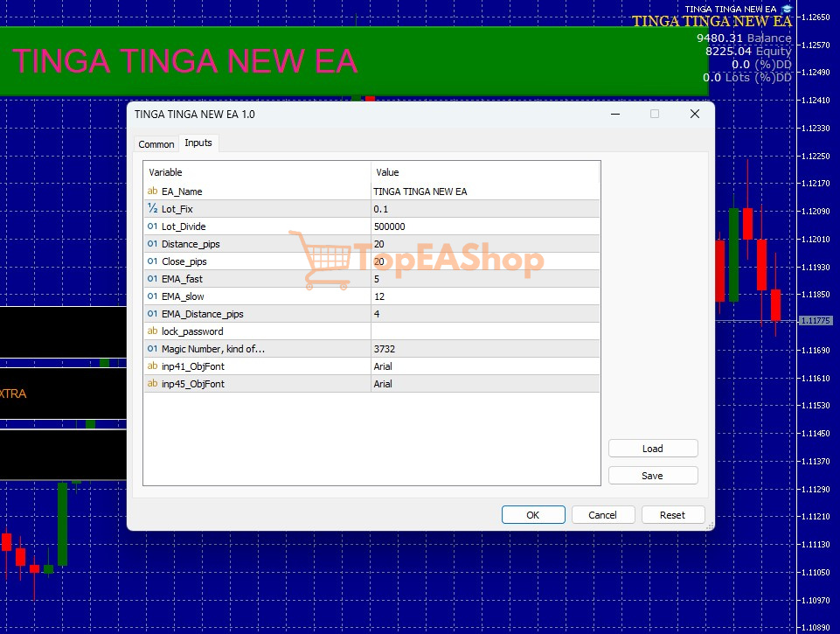The width and height of the screenshot is (840, 634).
Task: Click the 01 icon beside EMA_fast
Action: [x=150, y=279]
